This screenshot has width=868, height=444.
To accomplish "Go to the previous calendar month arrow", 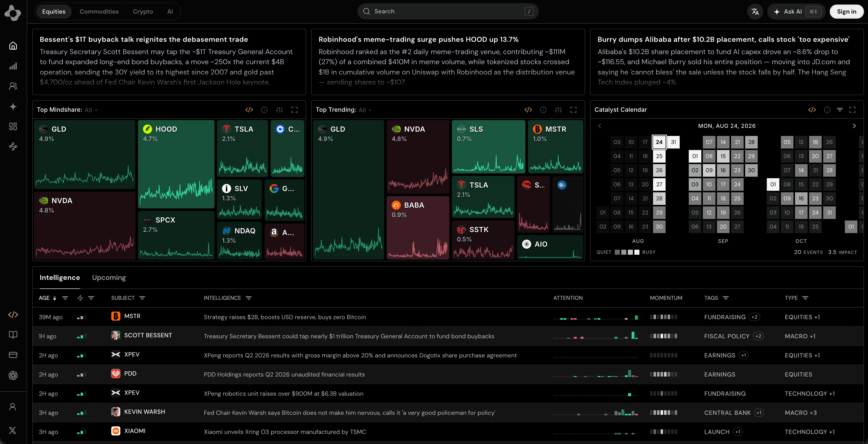I will pyautogui.click(x=600, y=126).
